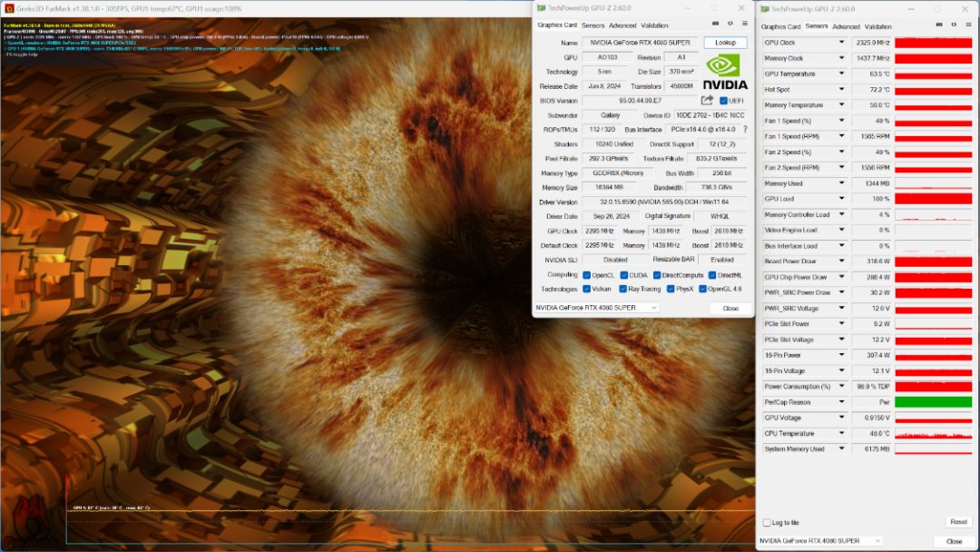Viewport: 980px width, 552px height.
Task: Click the 16-Pin Power value 307.4 W
Action: 872,355
